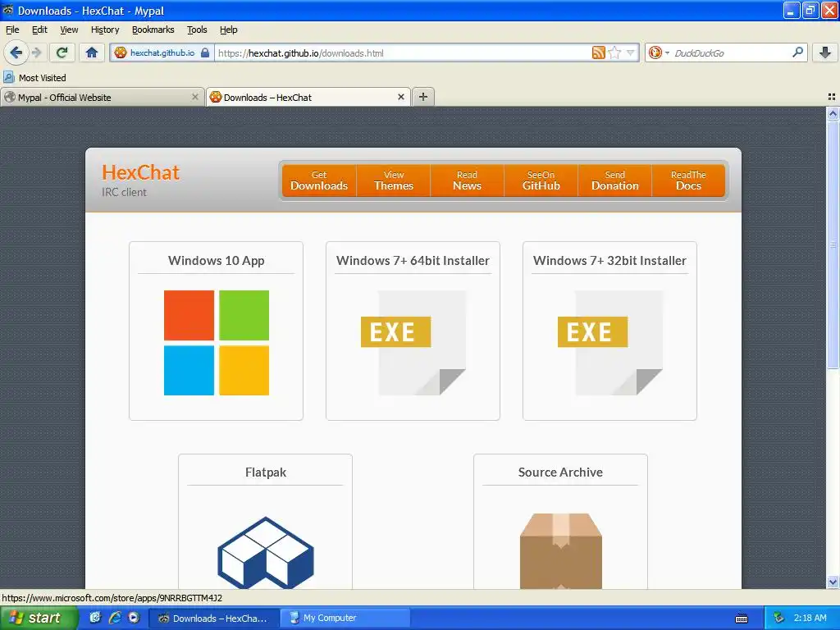The height and width of the screenshot is (630, 840).
Task: Bookmark this page with the star icon
Action: 614,52
